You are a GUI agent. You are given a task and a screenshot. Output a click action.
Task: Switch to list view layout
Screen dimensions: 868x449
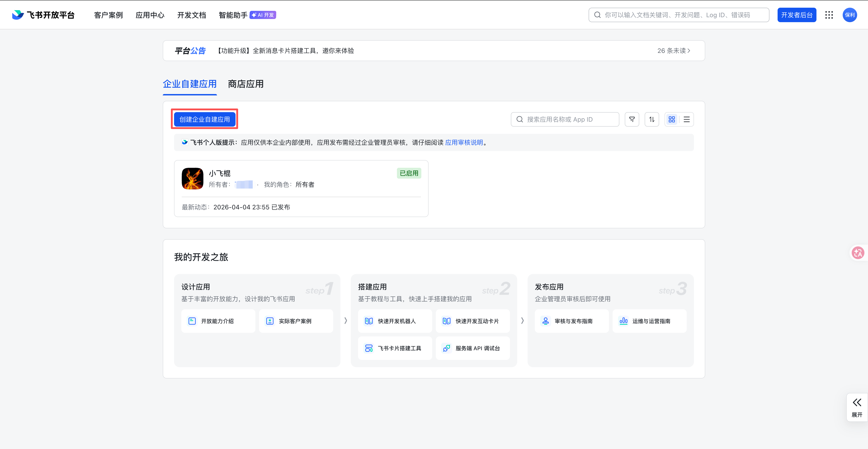[686, 119]
